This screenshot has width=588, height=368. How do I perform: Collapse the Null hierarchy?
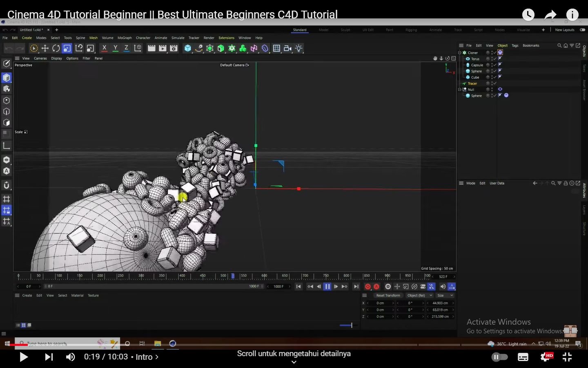[460, 90]
